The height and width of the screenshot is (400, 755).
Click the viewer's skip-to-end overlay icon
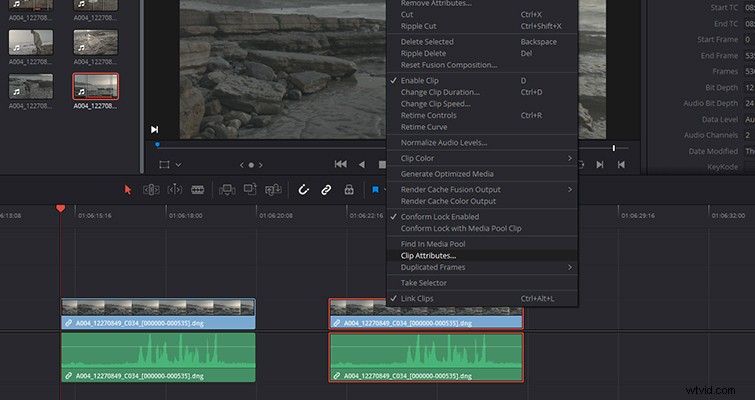[x=155, y=129]
